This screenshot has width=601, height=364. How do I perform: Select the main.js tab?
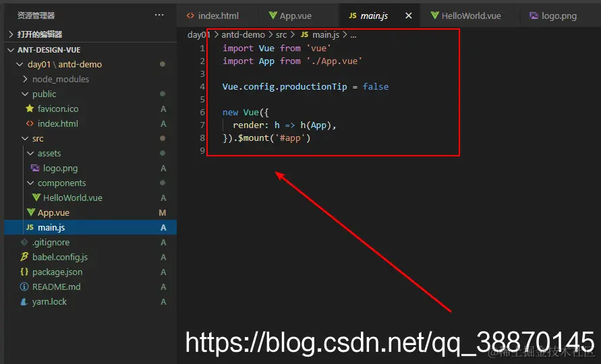click(379, 16)
